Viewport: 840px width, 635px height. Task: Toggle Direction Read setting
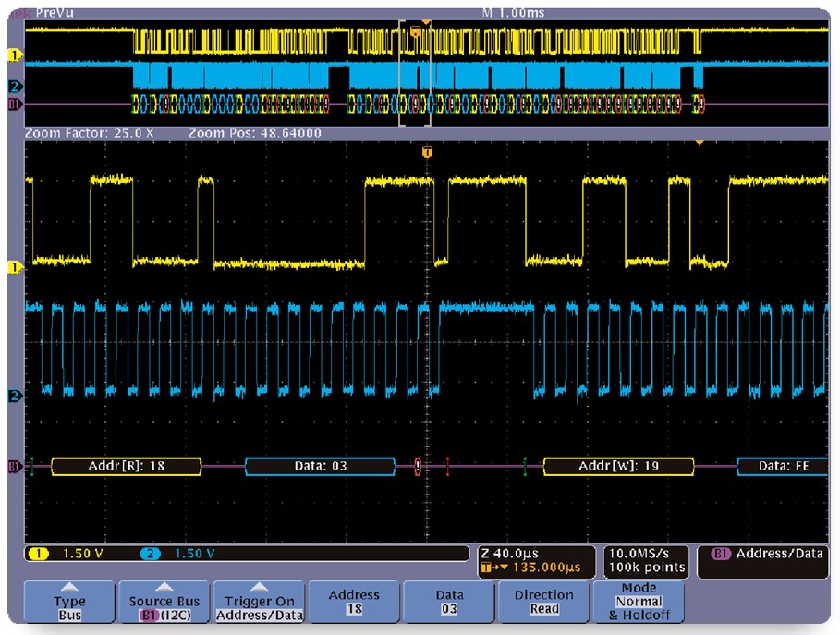click(x=543, y=602)
